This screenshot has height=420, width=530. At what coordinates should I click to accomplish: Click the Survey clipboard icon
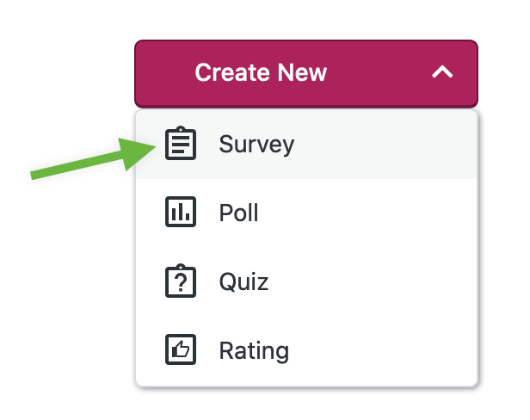pos(181,144)
